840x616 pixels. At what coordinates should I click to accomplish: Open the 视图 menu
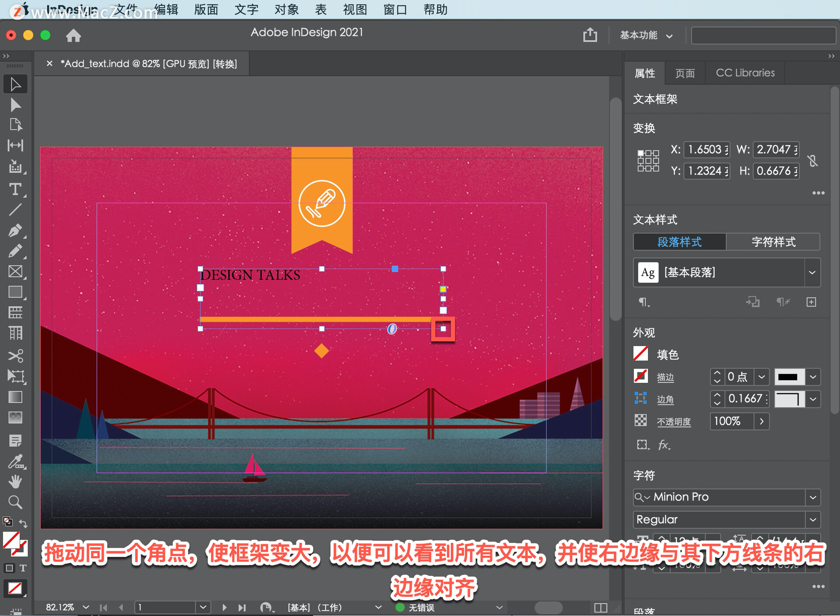pos(355,9)
